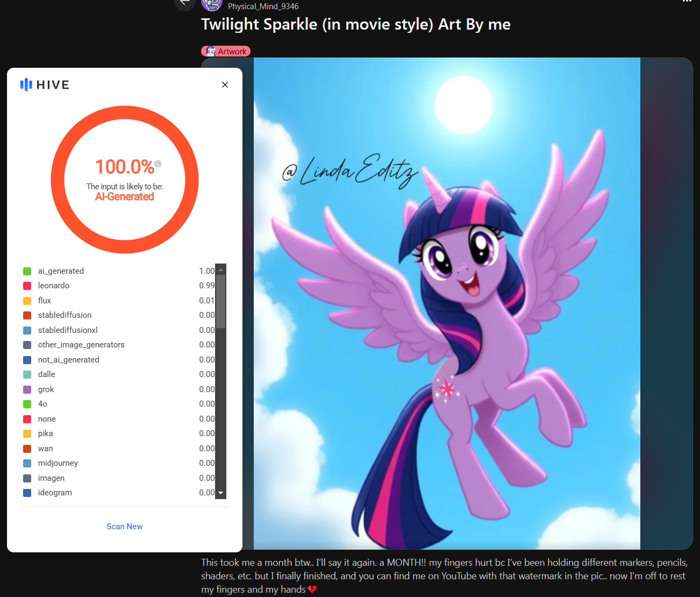Screen dimensions: 700x597
Task: Click the pink leonardo color swatch
Action: coord(27,286)
